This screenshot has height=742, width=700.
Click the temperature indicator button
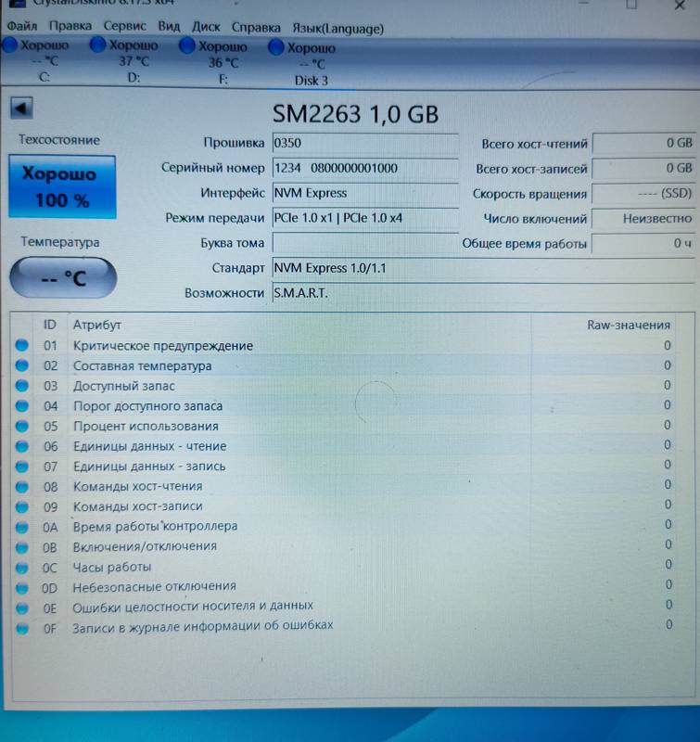(63, 277)
